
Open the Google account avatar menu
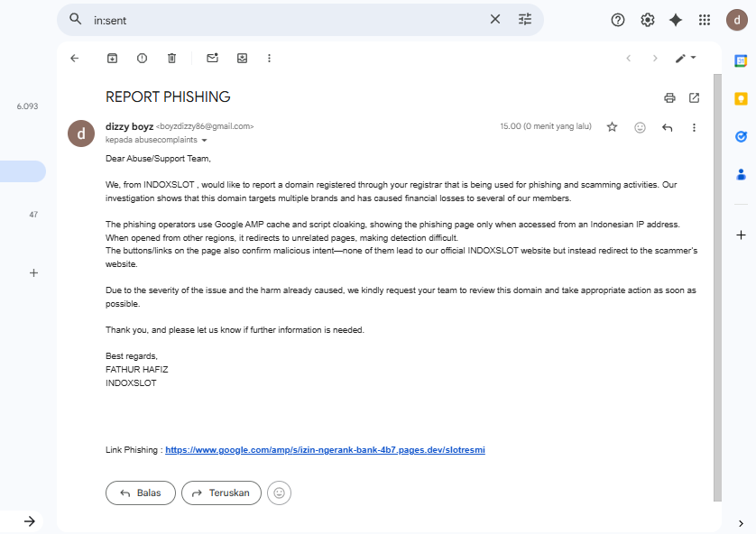737,20
